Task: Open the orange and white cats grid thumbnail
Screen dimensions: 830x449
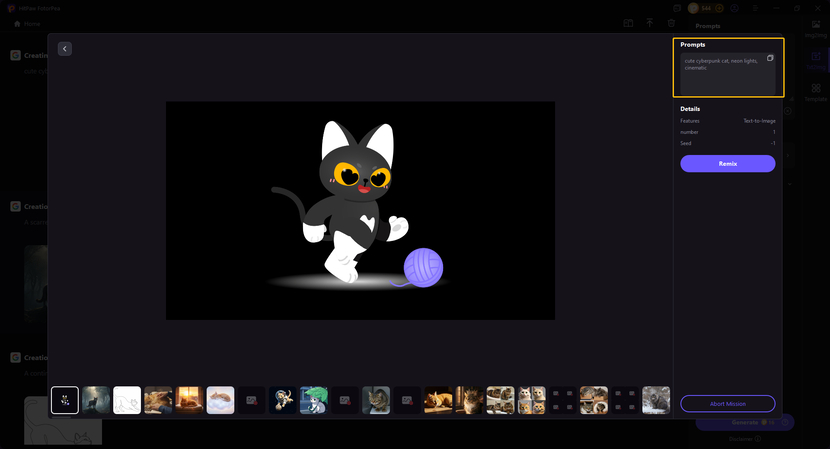Action: tap(531, 400)
